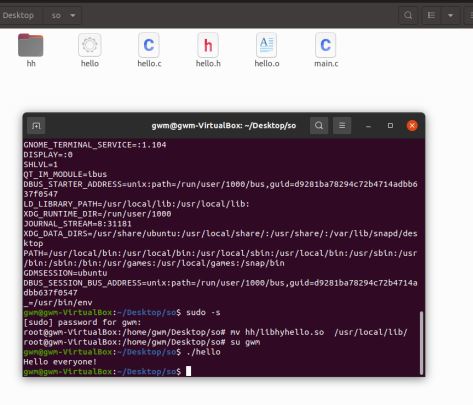Select the main.c source file
Screen dimensions: 473x405
326,50
